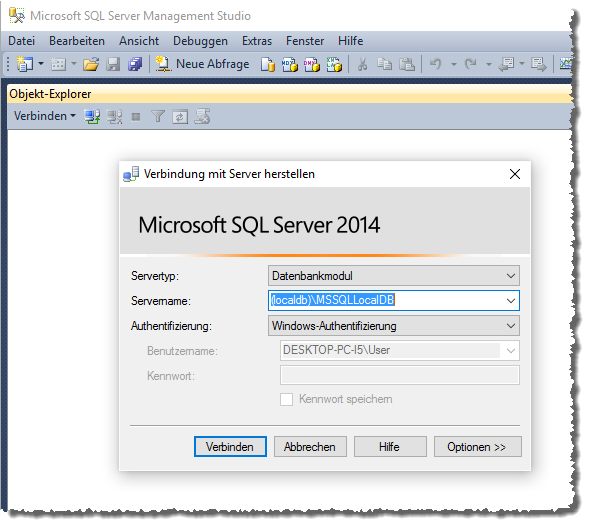
Task: Open the New Project dropdown arrow
Action: point(41,64)
